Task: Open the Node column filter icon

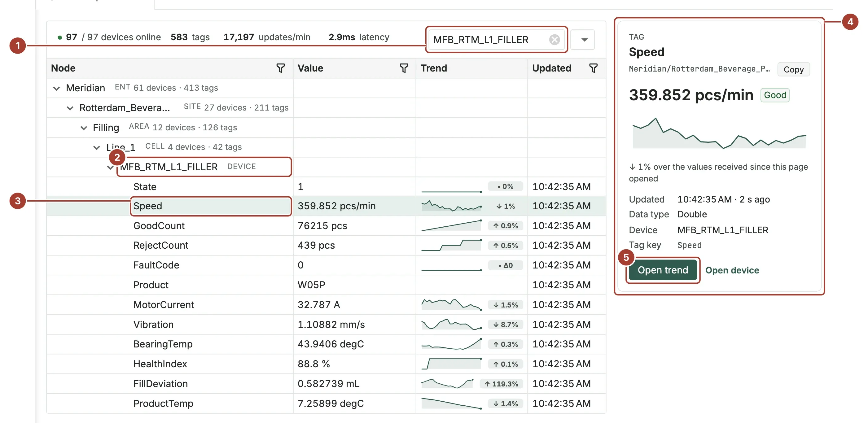Action: pos(280,68)
